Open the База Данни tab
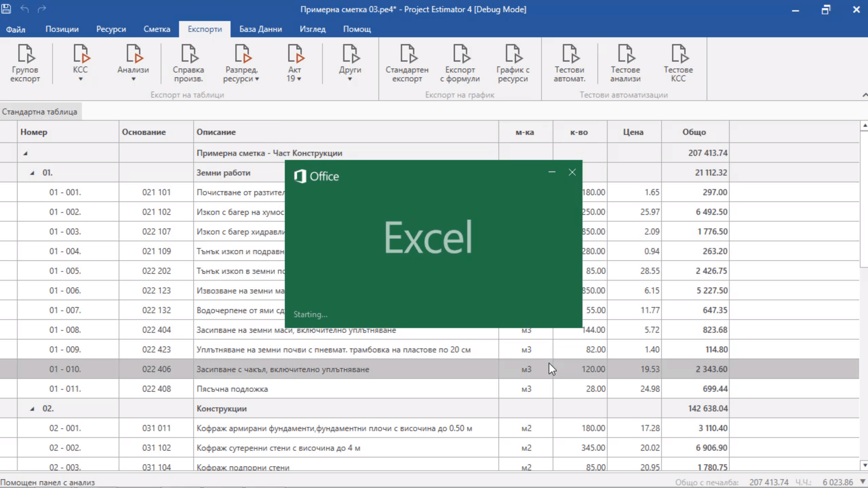The height and width of the screenshot is (488, 868). click(x=260, y=29)
